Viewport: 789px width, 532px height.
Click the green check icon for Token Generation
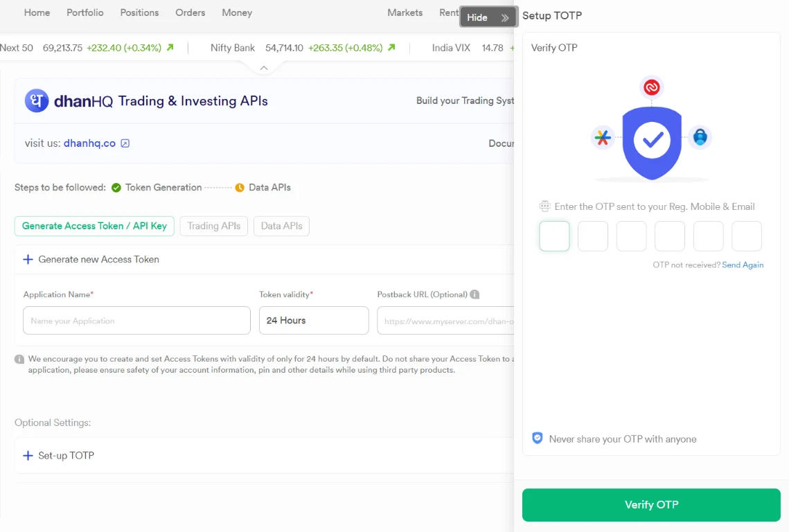[116, 188]
